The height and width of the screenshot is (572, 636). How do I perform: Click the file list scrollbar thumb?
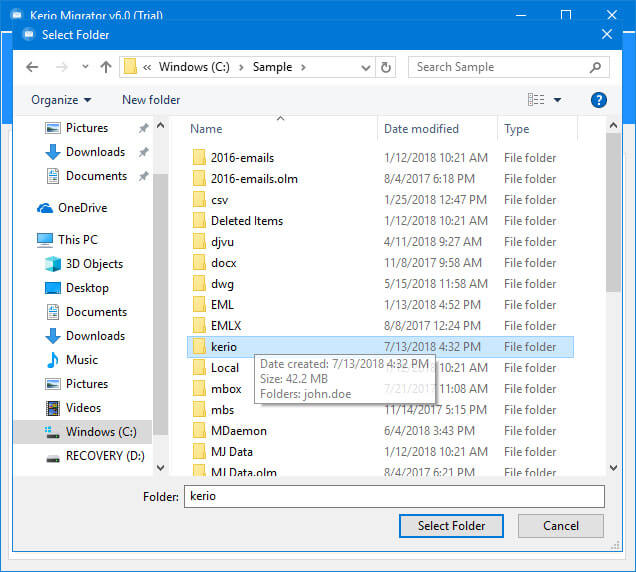point(613,212)
